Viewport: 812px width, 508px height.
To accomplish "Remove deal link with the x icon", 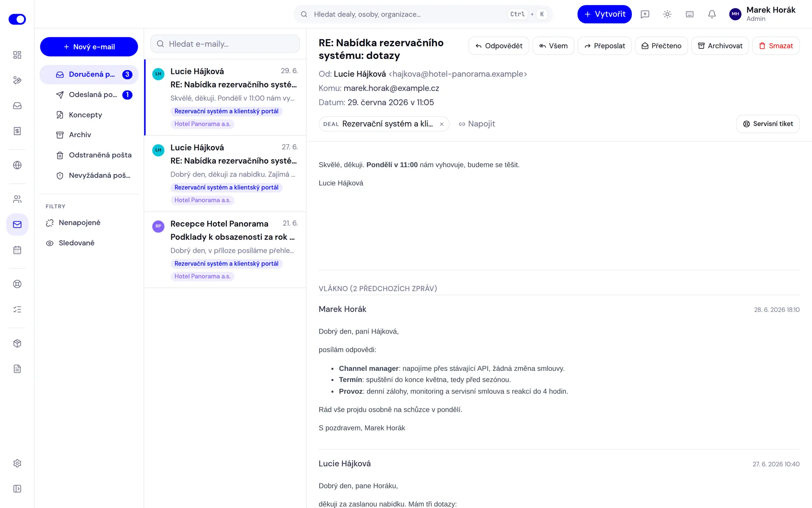I will click(442, 124).
